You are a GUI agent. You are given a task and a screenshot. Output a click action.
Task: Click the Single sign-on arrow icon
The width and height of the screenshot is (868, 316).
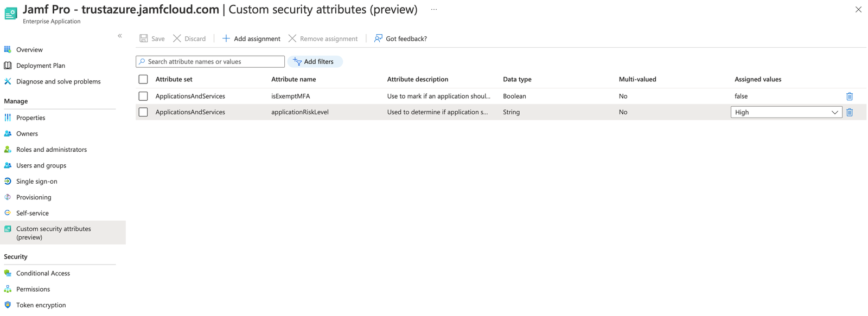coord(8,181)
